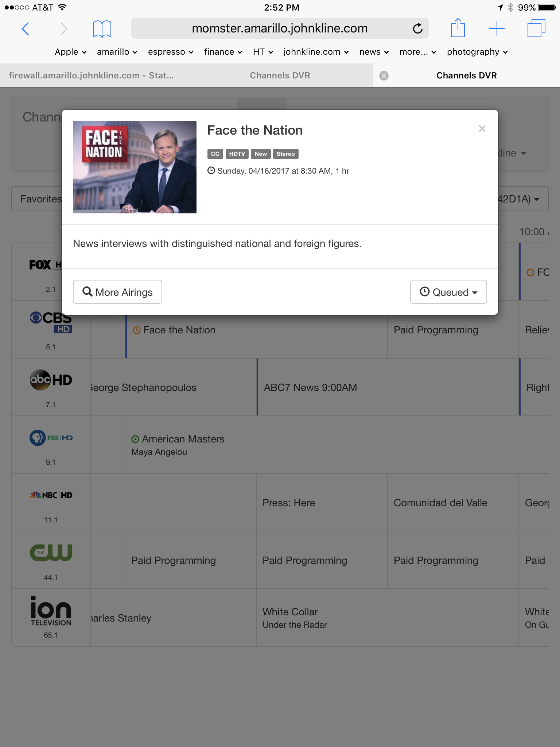Image resolution: width=560 pixels, height=747 pixels.
Task: Open the share sheet icon
Action: coord(458,28)
